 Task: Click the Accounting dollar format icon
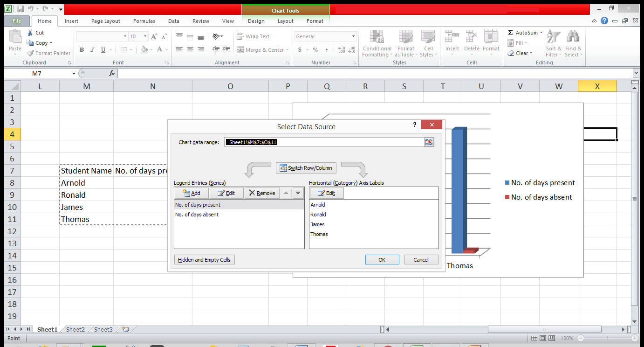pyautogui.click(x=300, y=50)
